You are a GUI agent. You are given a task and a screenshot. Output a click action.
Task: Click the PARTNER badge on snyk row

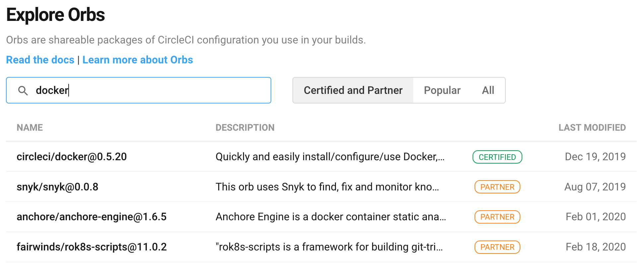click(497, 187)
